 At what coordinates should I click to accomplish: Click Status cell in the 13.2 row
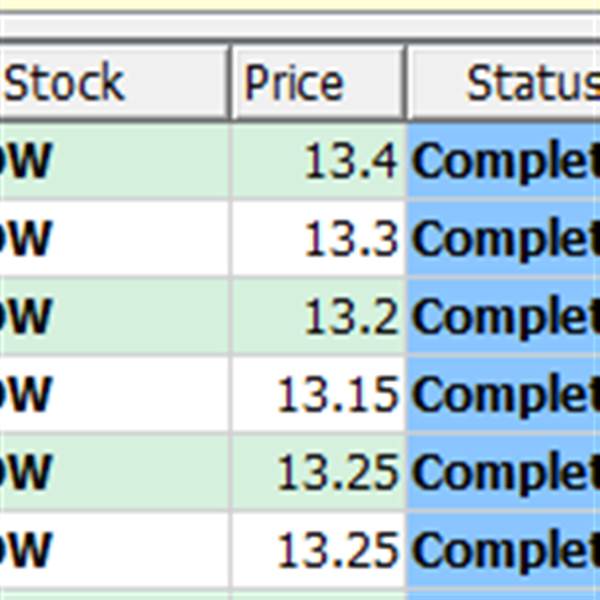pyautogui.click(x=505, y=317)
